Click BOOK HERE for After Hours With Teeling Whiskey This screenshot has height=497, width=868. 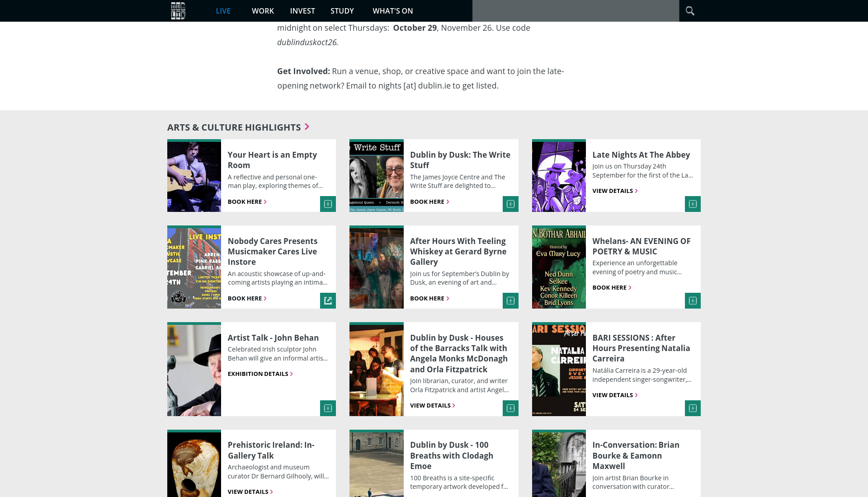pyautogui.click(x=429, y=298)
